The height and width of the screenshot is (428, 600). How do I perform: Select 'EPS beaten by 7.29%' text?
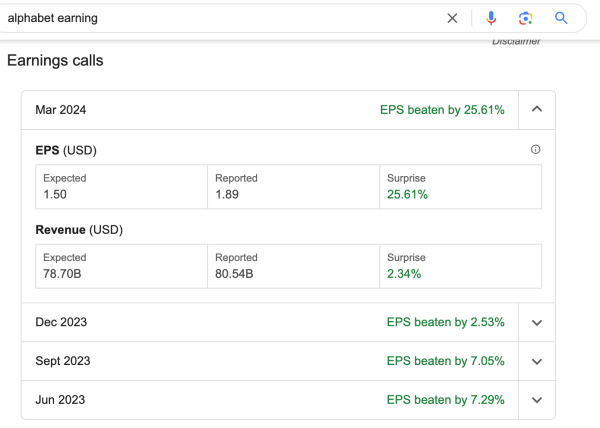[445, 400]
